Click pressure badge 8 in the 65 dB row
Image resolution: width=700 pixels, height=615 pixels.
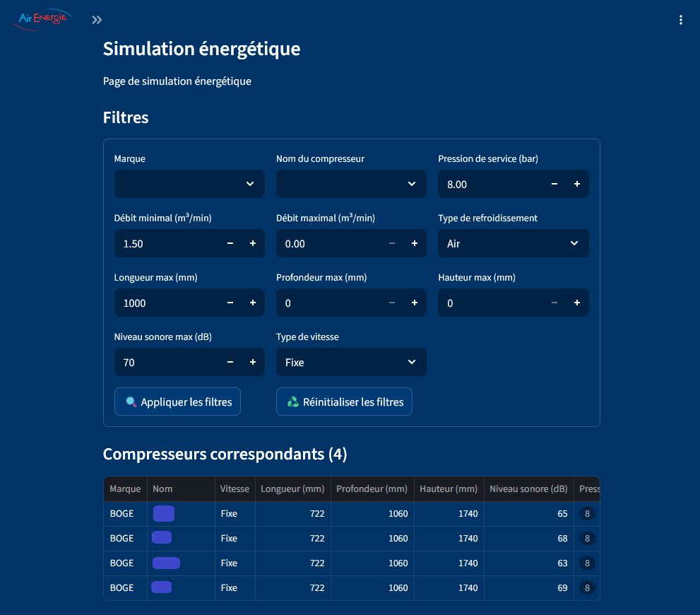[587, 514]
